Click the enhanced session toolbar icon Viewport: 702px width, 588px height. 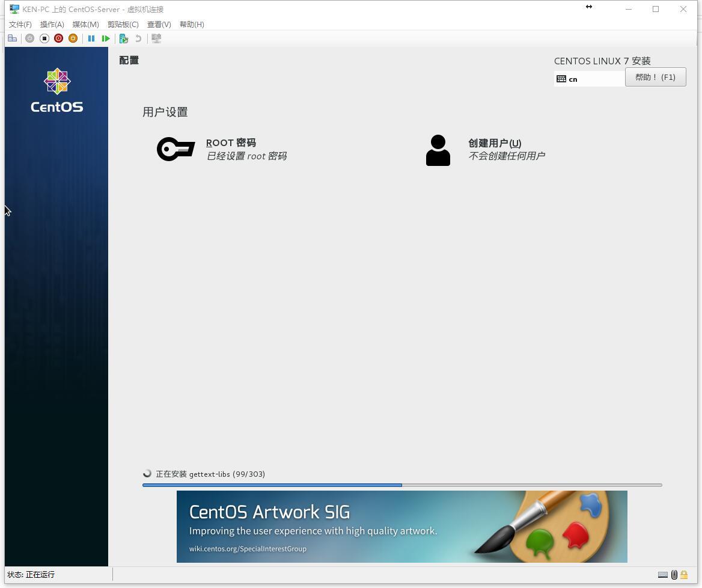156,38
